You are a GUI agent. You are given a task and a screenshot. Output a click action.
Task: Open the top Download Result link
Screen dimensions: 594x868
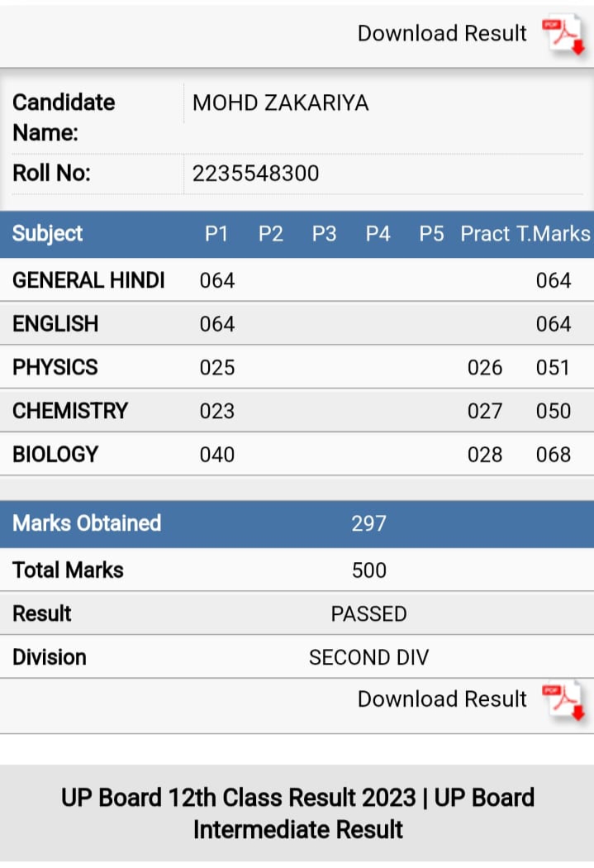[x=442, y=34]
